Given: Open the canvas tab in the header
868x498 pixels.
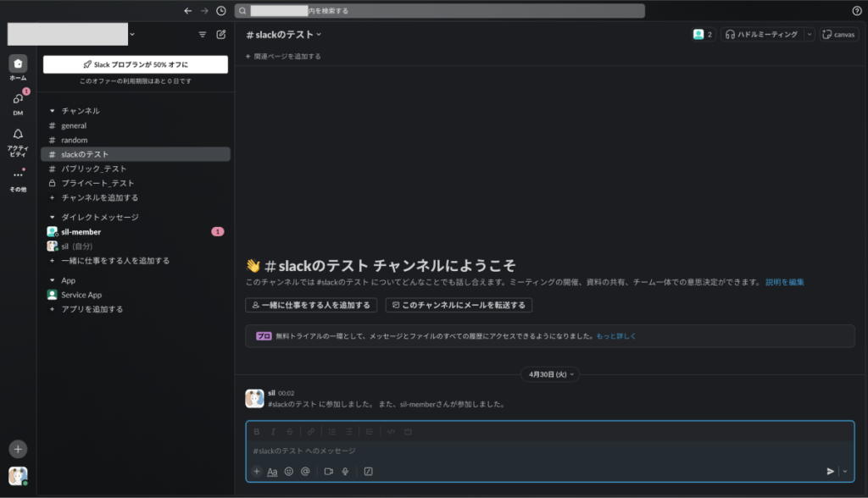Looking at the screenshot, I should [838, 35].
